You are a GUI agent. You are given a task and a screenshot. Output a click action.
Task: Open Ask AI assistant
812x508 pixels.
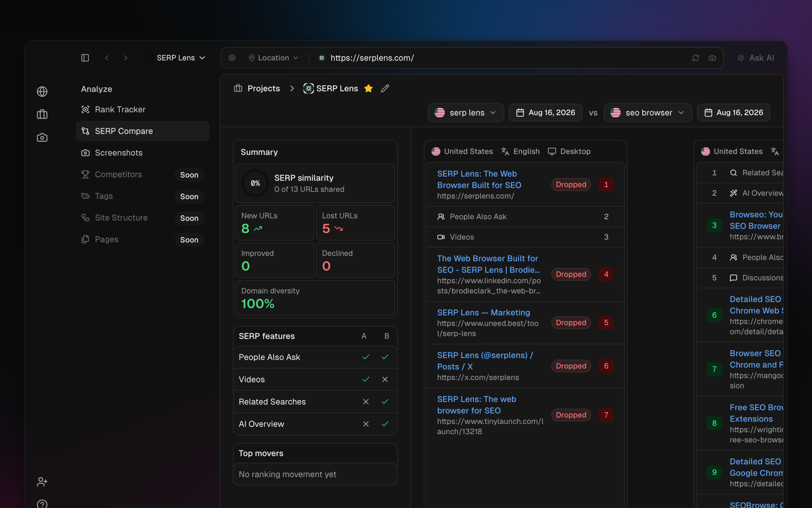(x=756, y=58)
